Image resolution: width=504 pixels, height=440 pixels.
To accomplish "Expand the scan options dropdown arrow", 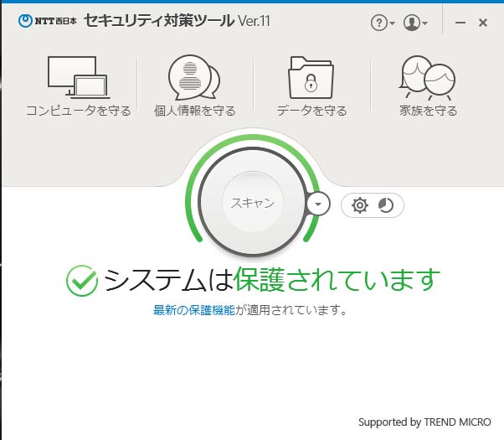I will coord(318,204).
